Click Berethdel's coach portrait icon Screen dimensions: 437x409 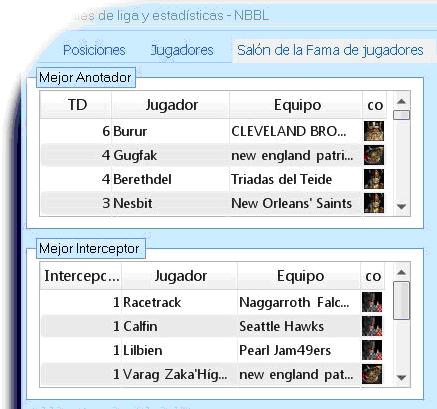(x=374, y=179)
